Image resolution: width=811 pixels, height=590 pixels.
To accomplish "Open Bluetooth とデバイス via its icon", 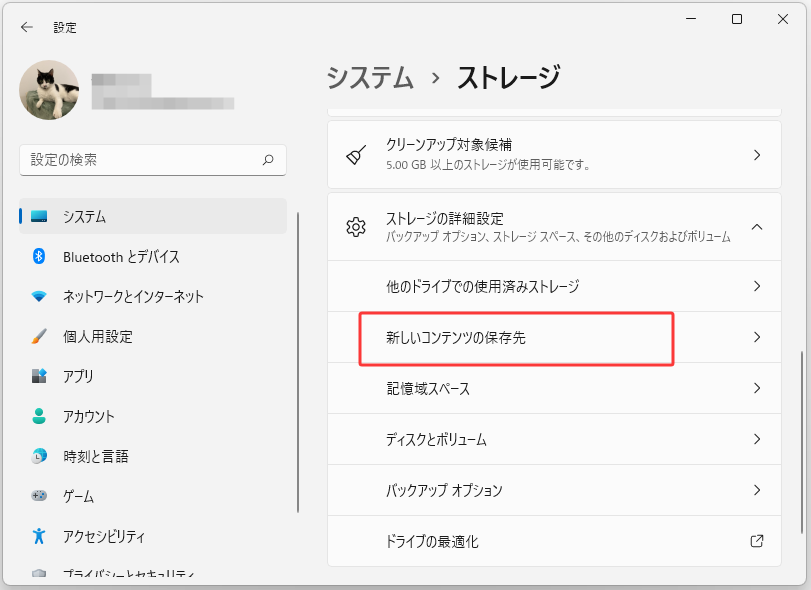I will click(x=39, y=257).
